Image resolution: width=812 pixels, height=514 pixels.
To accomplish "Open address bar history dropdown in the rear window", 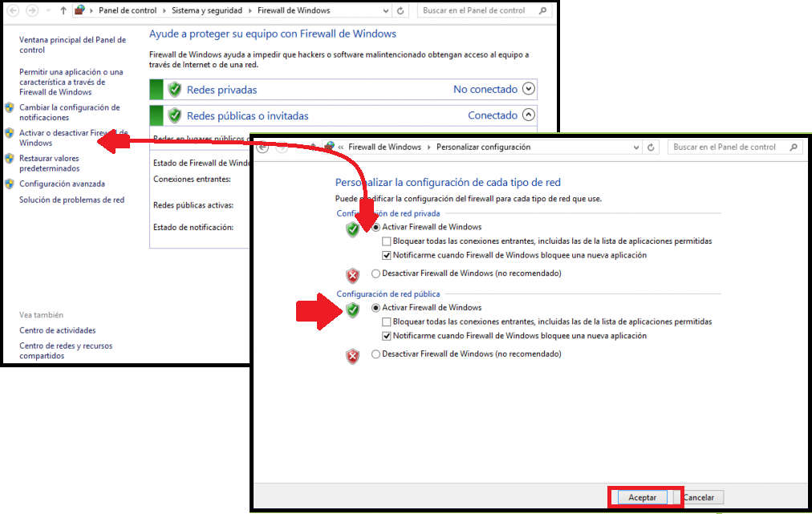I will point(385,10).
